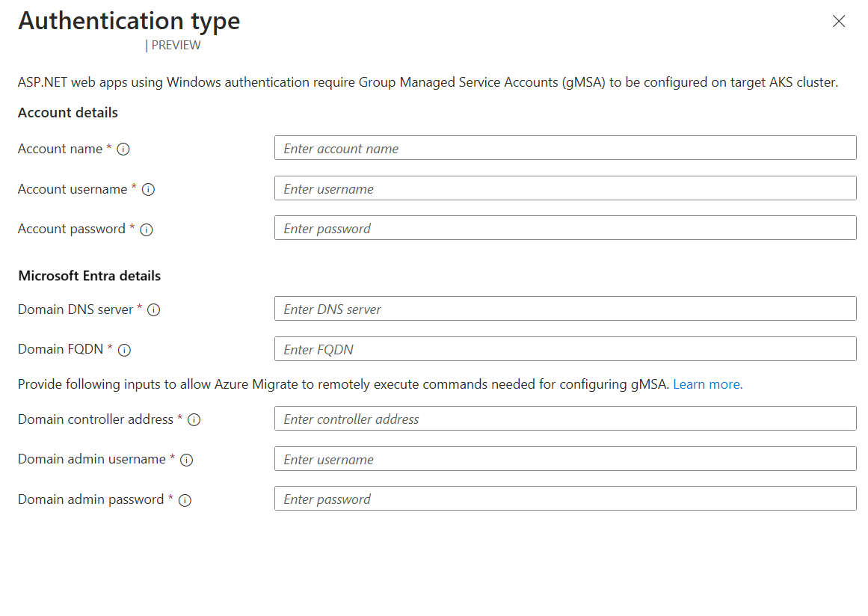Click the Account name label text
This screenshot has height=616, width=868.
coord(60,148)
